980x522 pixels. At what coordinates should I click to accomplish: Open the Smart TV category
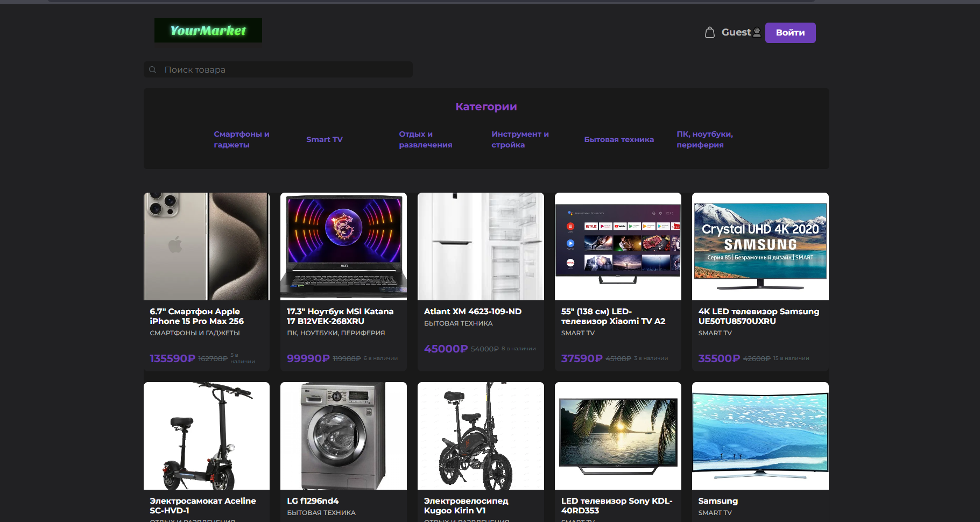pyautogui.click(x=325, y=139)
